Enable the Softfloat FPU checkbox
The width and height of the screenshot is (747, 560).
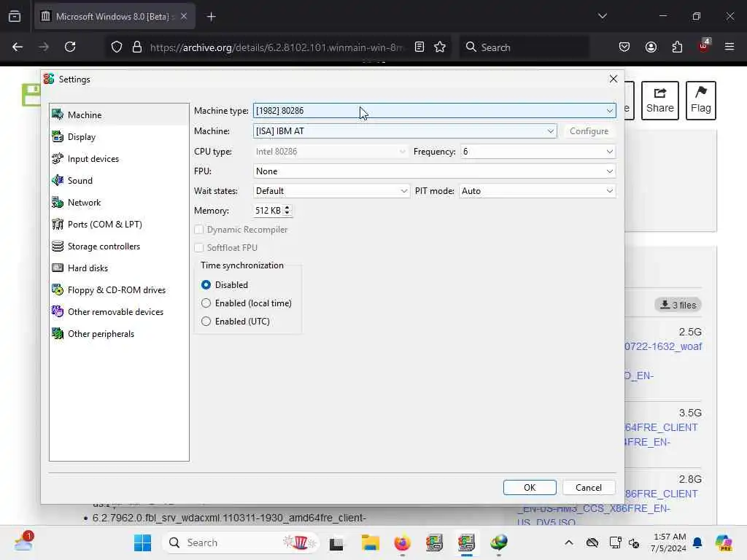point(198,248)
